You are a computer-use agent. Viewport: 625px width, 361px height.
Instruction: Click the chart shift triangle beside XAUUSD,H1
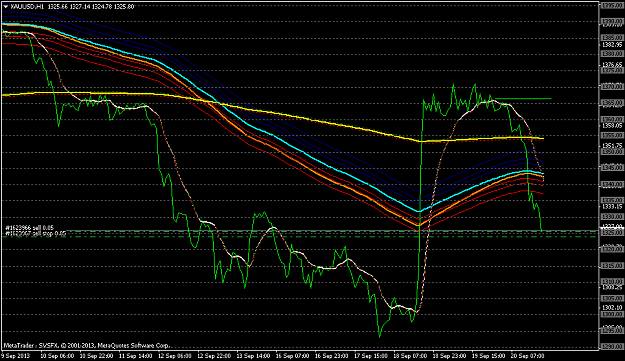click(6, 6)
